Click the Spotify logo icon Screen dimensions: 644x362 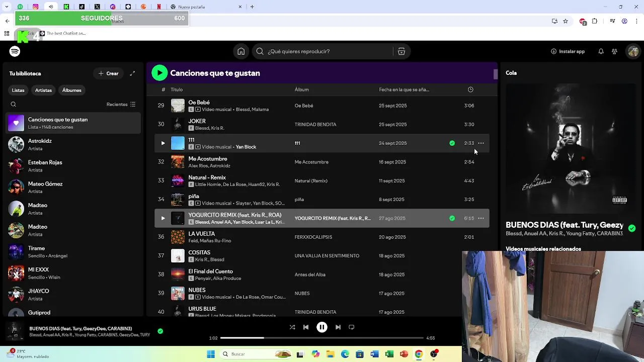15,51
